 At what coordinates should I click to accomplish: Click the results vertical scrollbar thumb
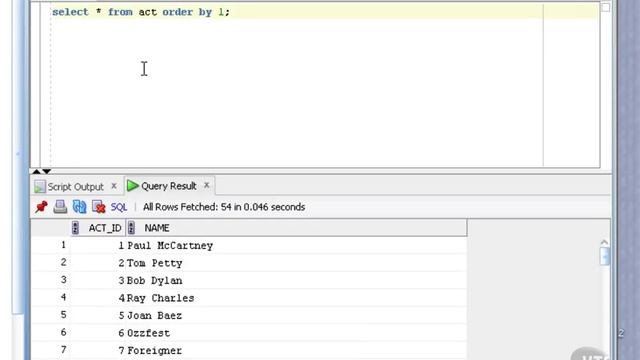604,257
